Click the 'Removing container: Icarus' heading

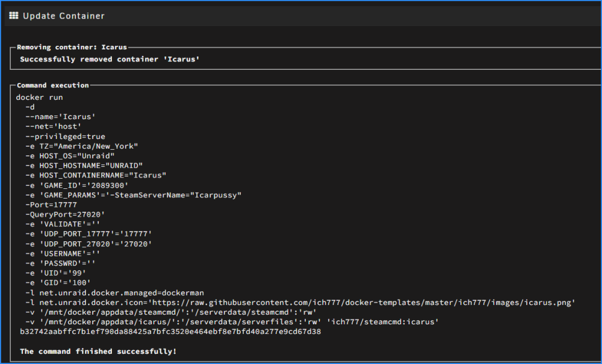point(72,47)
